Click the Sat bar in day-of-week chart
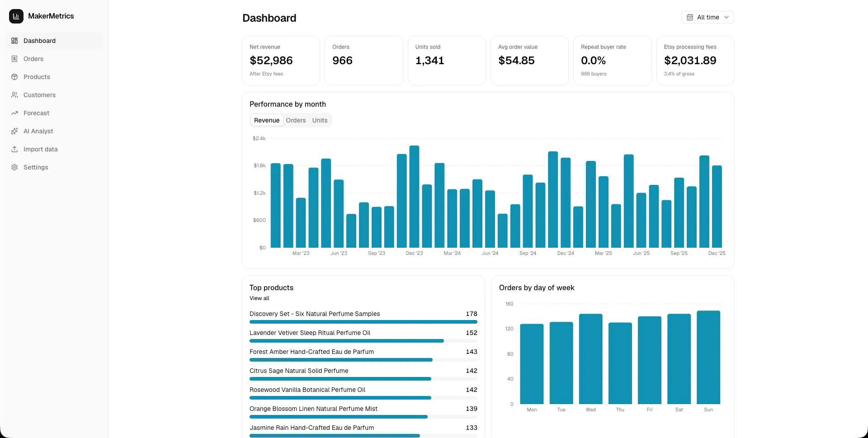868x438 pixels. [x=679, y=359]
